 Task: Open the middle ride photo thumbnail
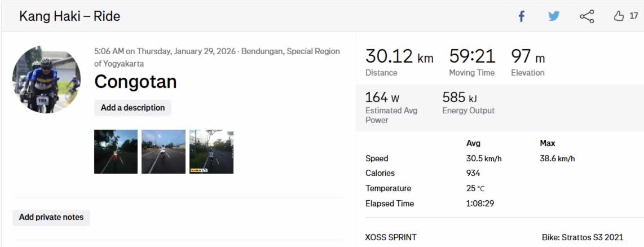click(x=164, y=151)
